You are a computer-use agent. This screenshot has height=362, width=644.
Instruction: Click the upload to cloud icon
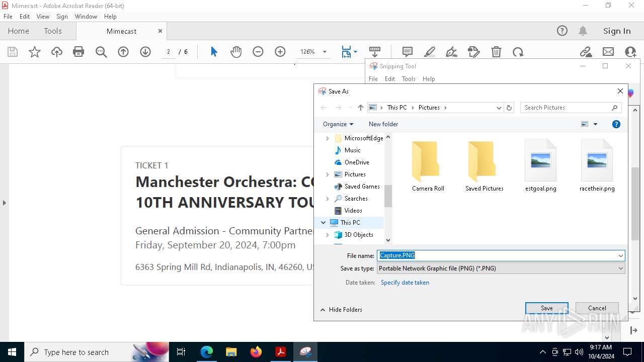click(x=57, y=52)
